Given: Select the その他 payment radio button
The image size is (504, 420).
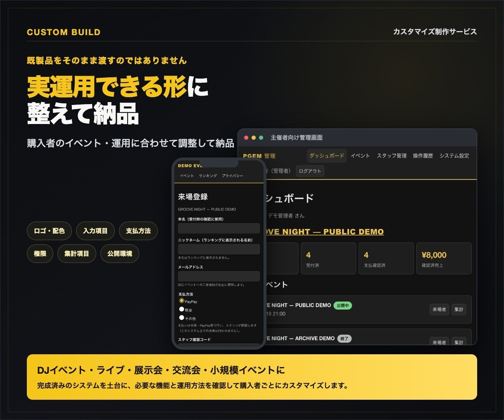Looking at the screenshot, I should [x=181, y=317].
